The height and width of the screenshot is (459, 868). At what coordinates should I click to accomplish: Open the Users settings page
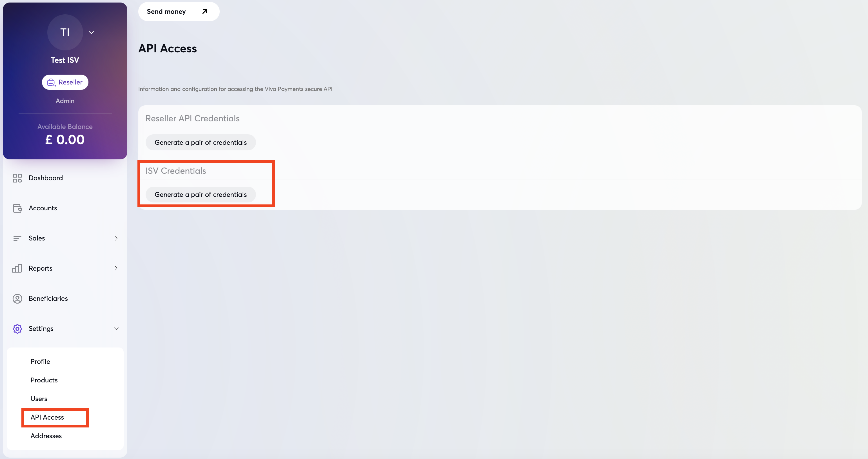pos(39,398)
